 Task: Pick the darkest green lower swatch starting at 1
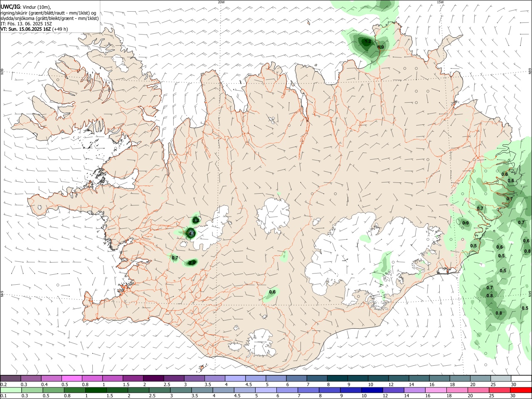[x=96, y=390]
